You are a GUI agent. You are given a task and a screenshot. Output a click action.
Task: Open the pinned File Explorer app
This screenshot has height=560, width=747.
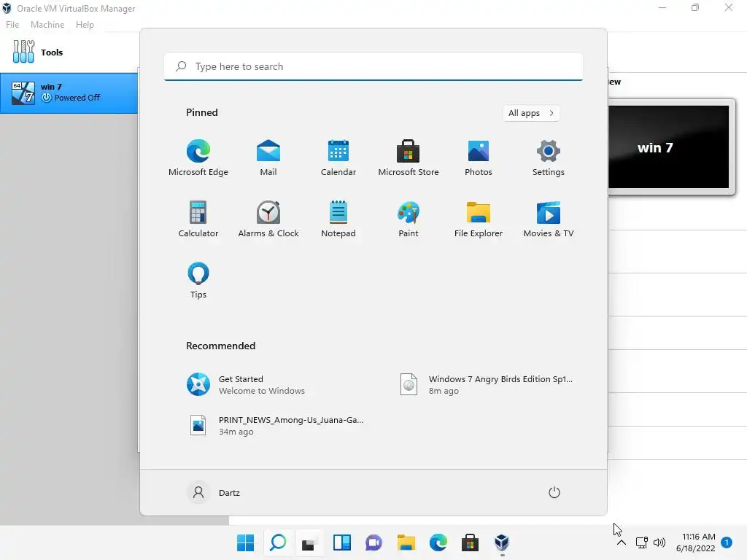(479, 219)
